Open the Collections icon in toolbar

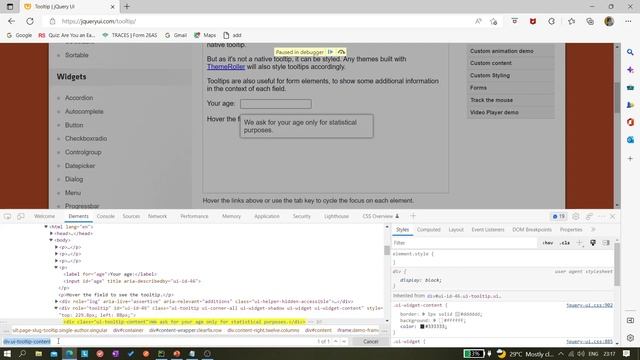(x=590, y=21)
